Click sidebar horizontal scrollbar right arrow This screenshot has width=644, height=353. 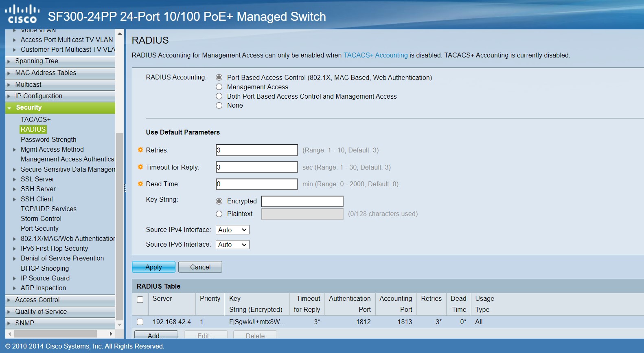(x=111, y=334)
